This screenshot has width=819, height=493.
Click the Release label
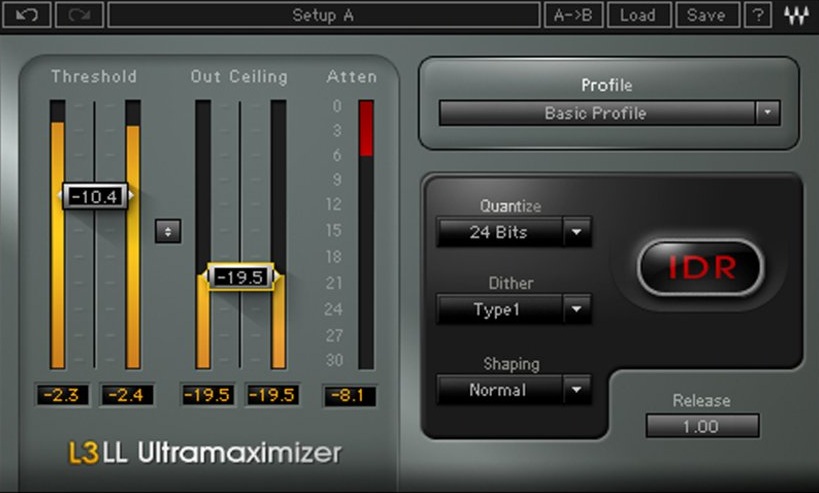coord(701,401)
